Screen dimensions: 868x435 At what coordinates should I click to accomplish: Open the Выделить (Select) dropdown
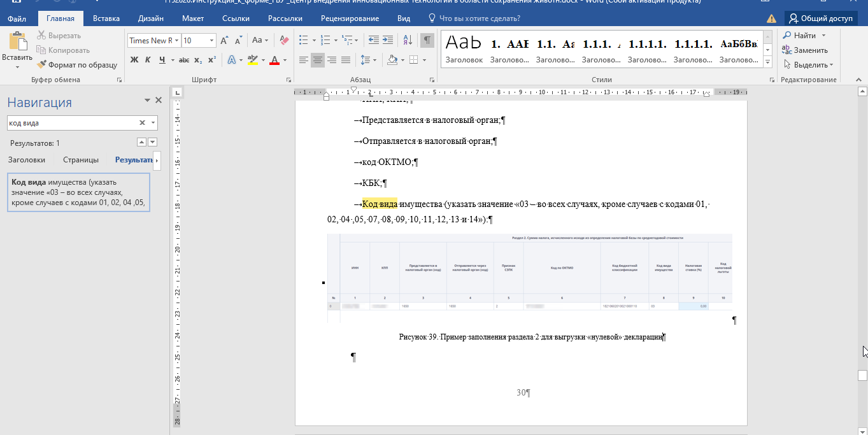[808, 64]
